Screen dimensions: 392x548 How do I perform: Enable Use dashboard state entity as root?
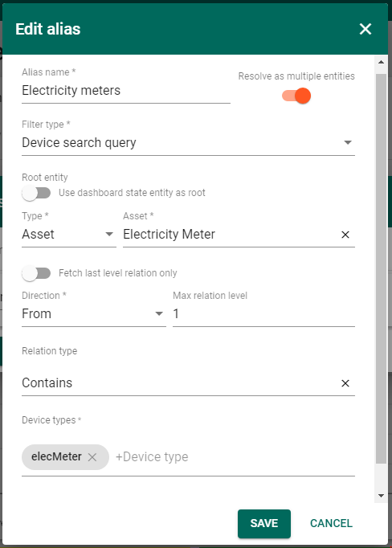click(x=36, y=193)
